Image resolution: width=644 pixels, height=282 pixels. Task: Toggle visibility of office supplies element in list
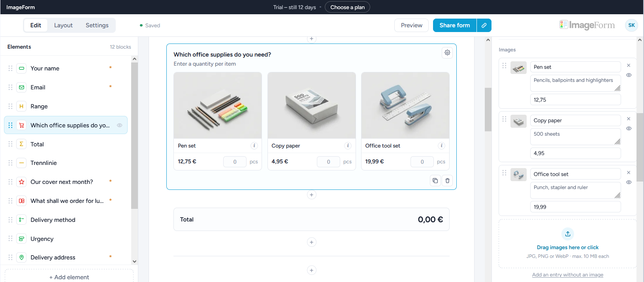[x=119, y=125]
